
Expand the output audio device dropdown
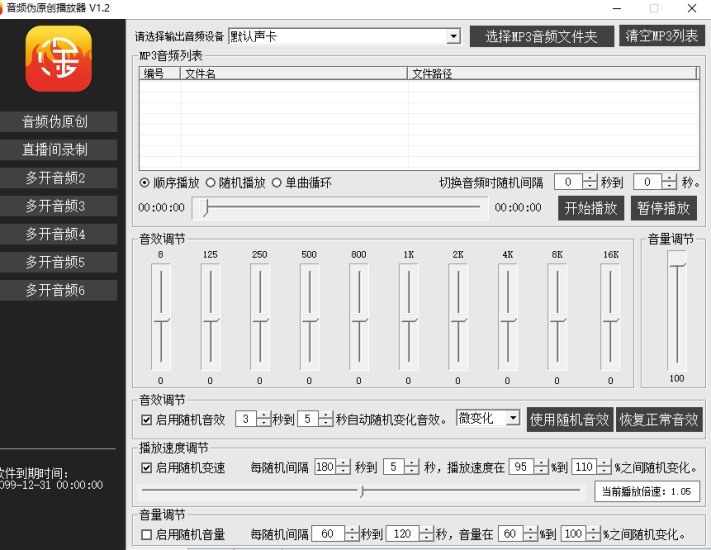453,36
